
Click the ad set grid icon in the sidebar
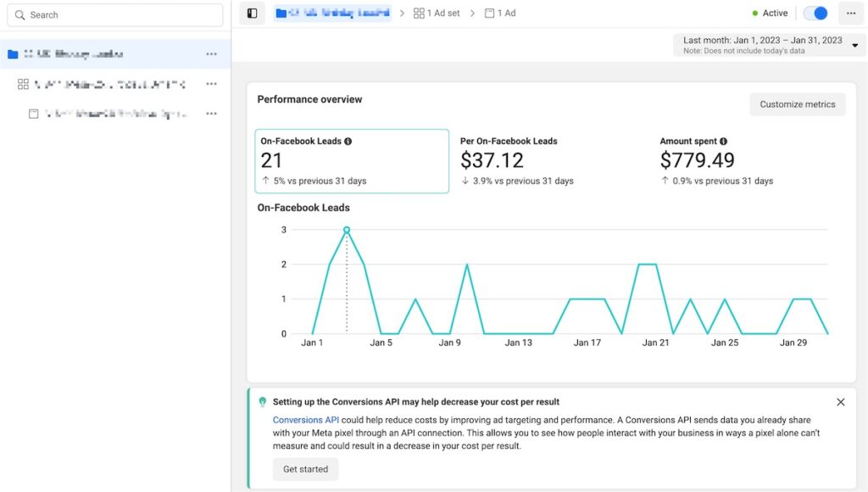23,84
